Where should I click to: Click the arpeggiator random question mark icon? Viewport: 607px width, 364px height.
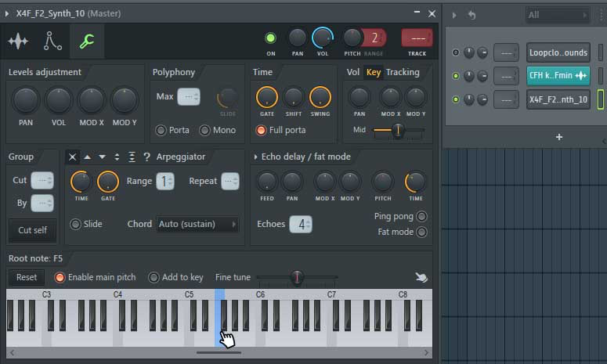pos(146,157)
